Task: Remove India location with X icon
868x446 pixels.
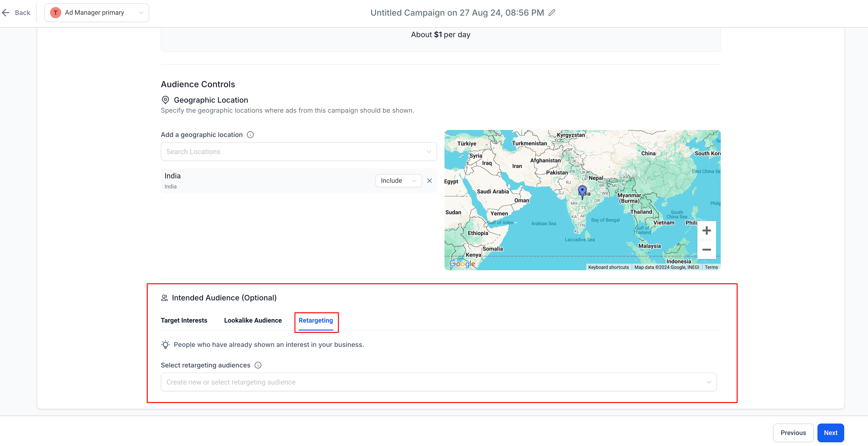Action: coord(429,181)
